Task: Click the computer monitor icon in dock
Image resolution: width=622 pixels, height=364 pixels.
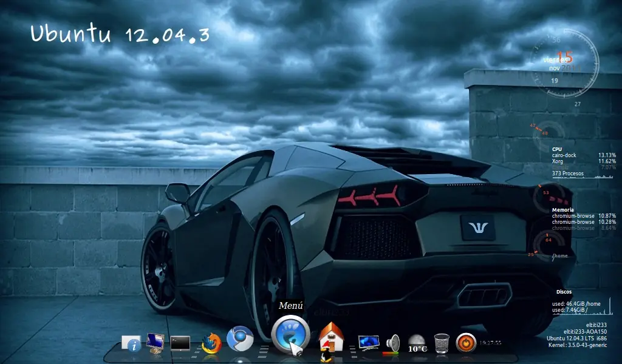Action: click(155, 343)
